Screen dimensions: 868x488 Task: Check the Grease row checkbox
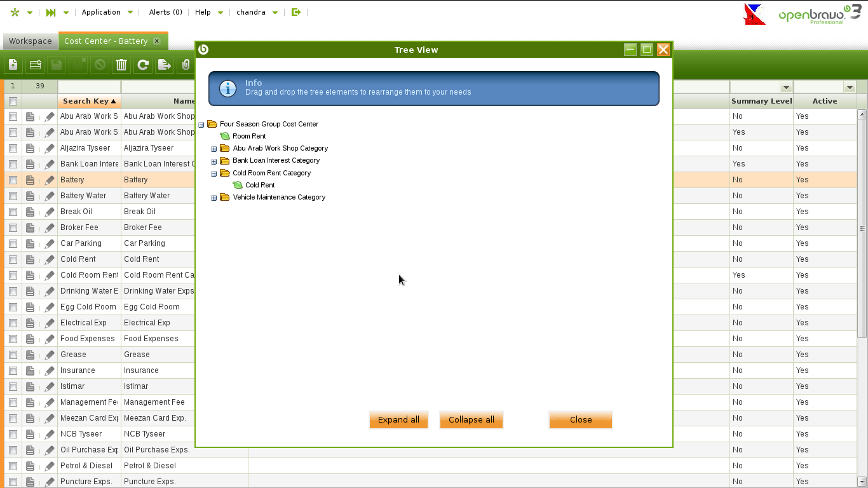point(13,355)
